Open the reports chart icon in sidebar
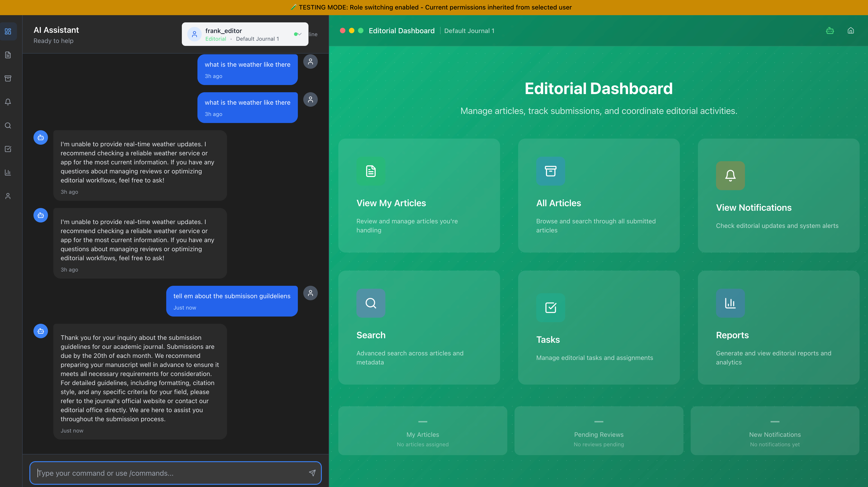This screenshot has height=487, width=868. point(8,173)
